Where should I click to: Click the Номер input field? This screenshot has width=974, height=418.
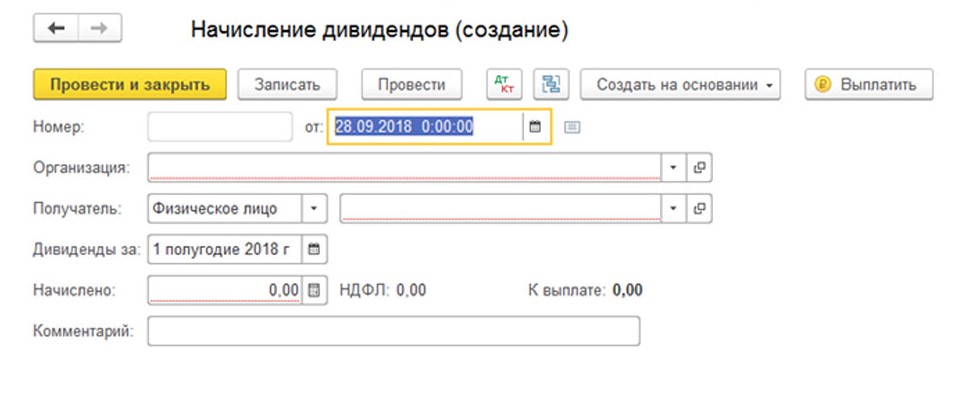pyautogui.click(x=220, y=127)
